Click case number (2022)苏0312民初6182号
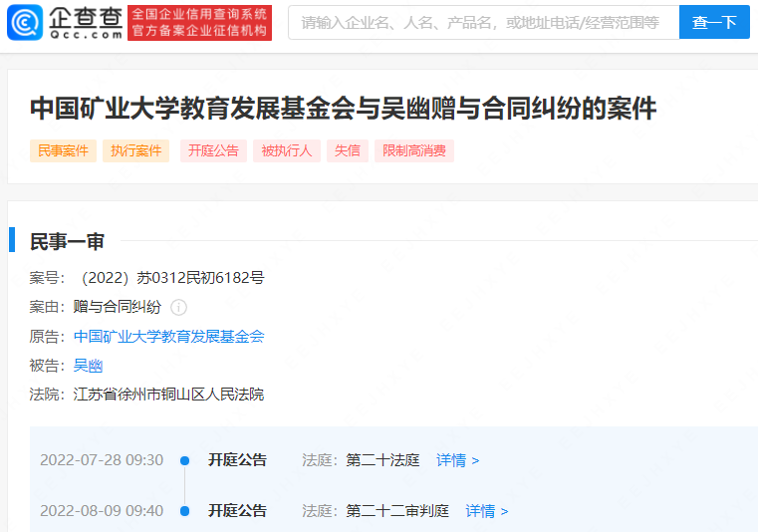The height and width of the screenshot is (532, 758). 172,278
